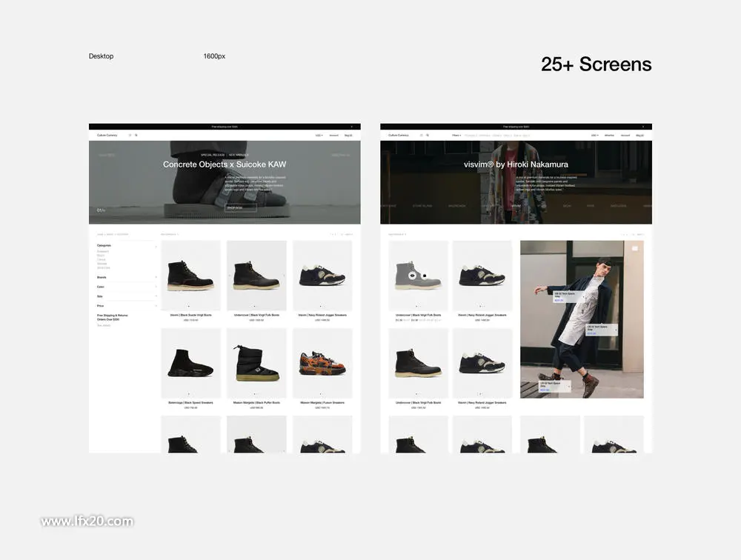Open the gray boot product in right screen

418,276
